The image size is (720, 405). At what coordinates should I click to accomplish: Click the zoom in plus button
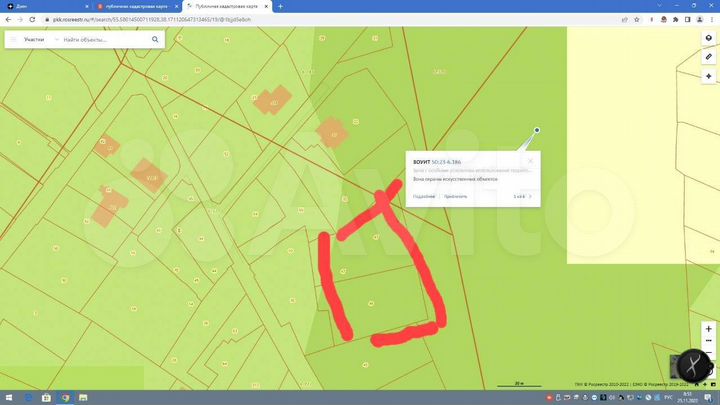coord(708,327)
